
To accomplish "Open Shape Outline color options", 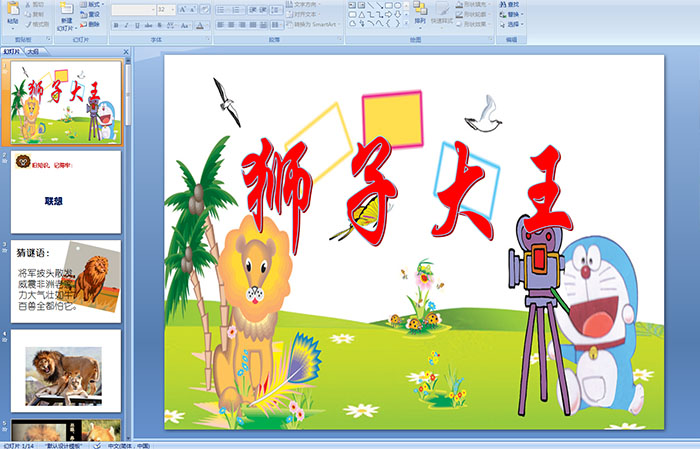I will click(472, 14).
